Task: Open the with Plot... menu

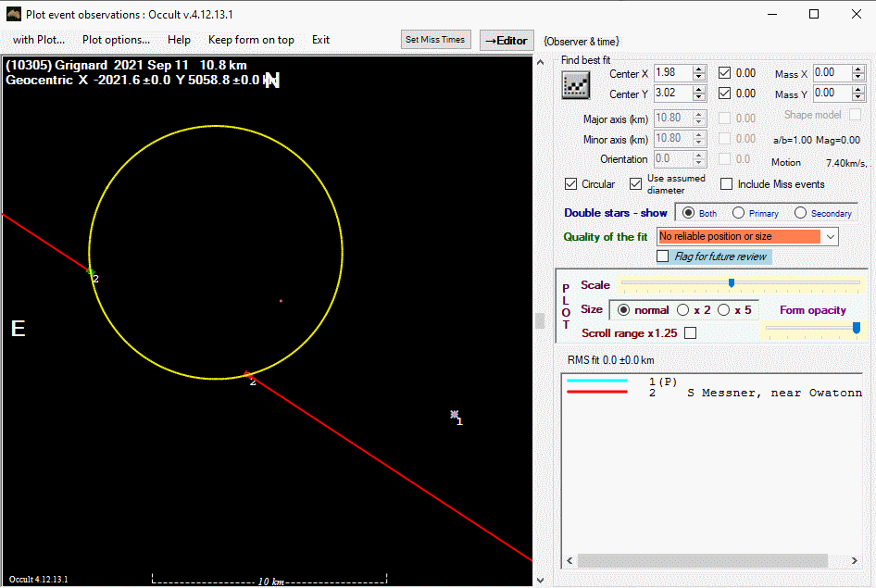Action: 39,40
